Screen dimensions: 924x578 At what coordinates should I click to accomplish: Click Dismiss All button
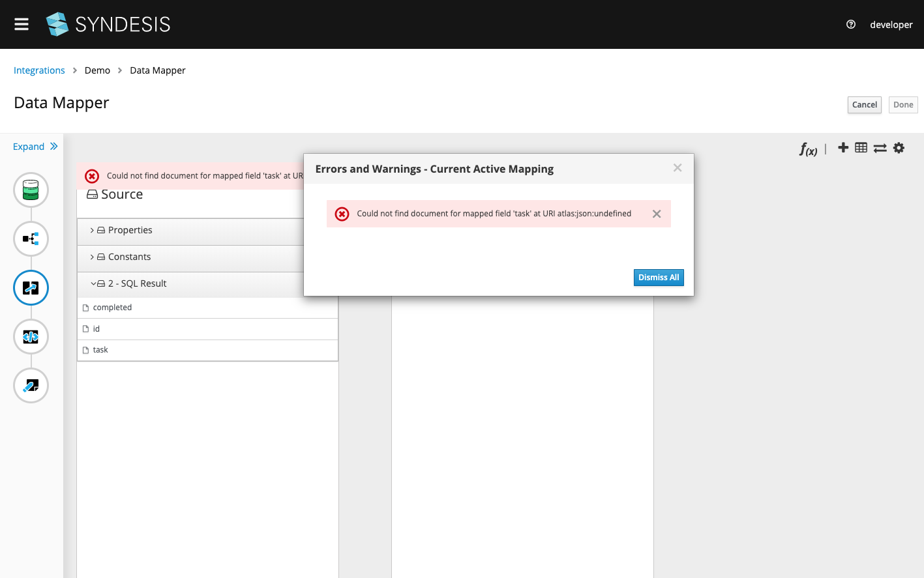(659, 278)
